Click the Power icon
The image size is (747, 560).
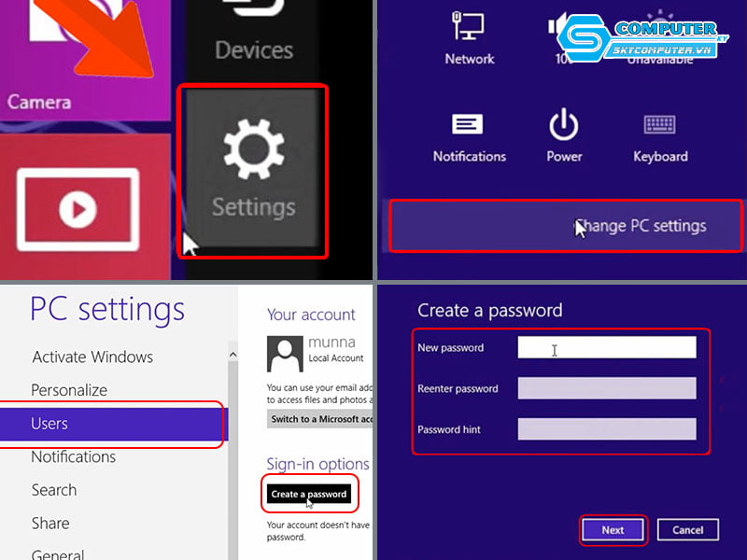tap(564, 135)
